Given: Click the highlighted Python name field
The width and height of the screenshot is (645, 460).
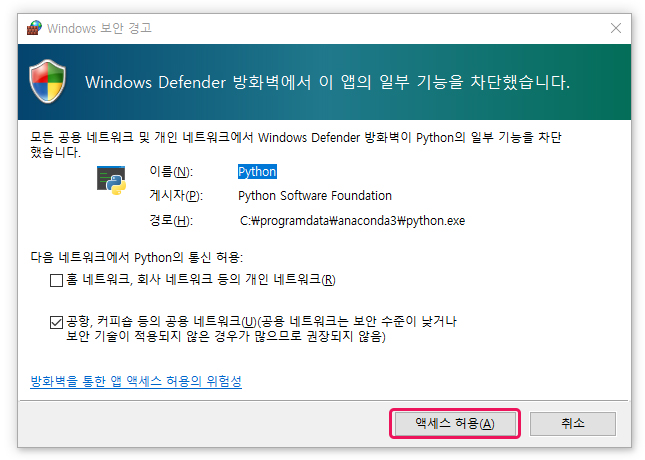Looking at the screenshot, I should tap(257, 172).
